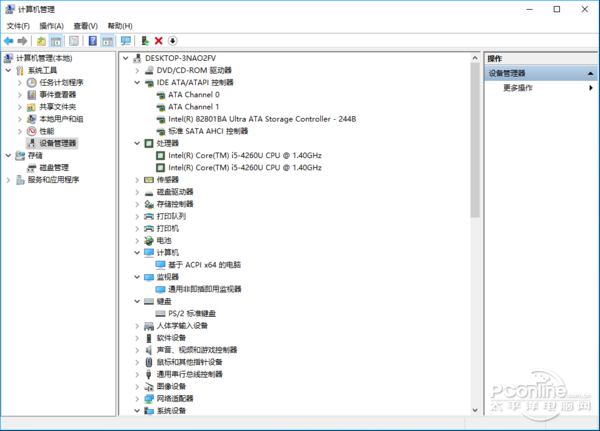This screenshot has height=431, width=600.
Task: Click the Properties toolbar icon left of Help
Action: (x=74, y=41)
